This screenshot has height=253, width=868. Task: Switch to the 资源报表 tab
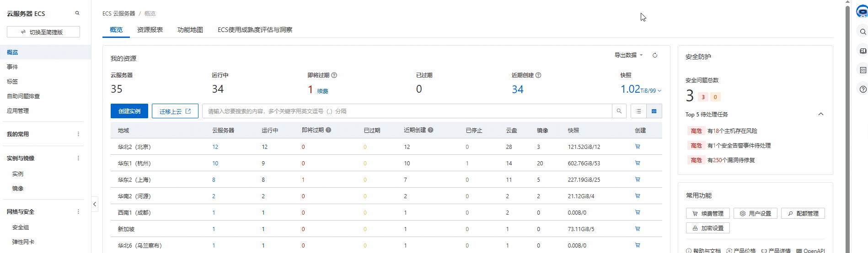pos(150,30)
